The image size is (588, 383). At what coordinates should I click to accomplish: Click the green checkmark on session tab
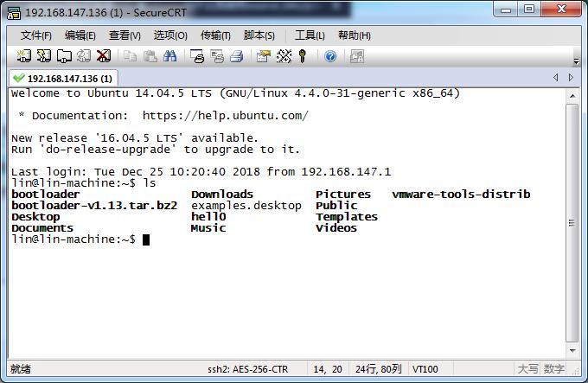pyautogui.click(x=18, y=79)
